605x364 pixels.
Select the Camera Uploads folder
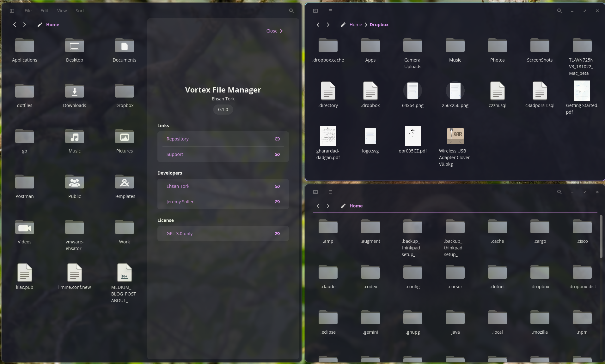(x=413, y=46)
